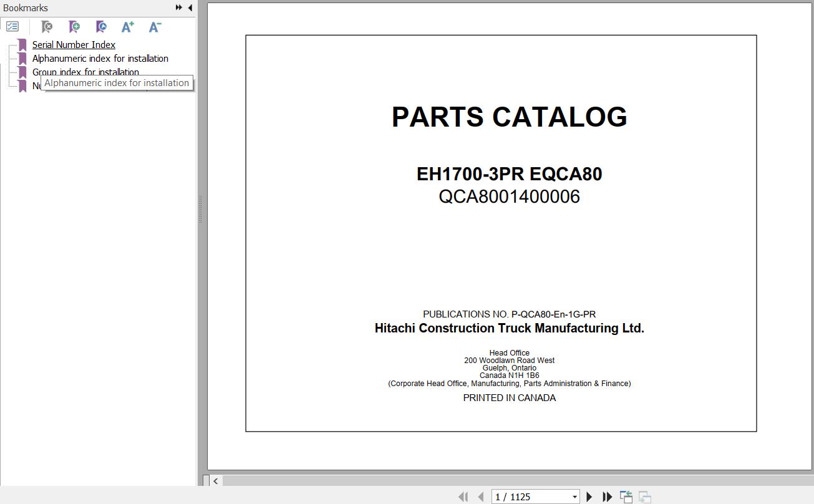Screen dimensions: 814x504
Task: Click the horizontal scrollbar left arrow
Action: tap(216, 480)
